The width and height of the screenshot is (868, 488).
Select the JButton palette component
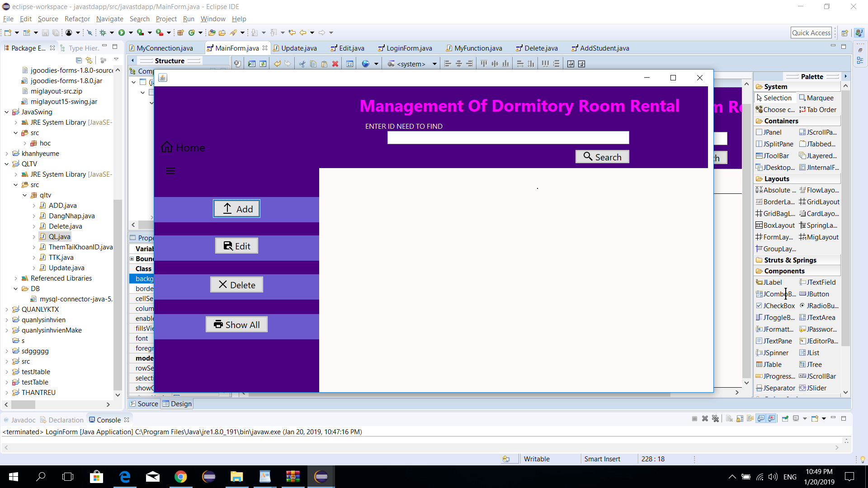[817, 294]
